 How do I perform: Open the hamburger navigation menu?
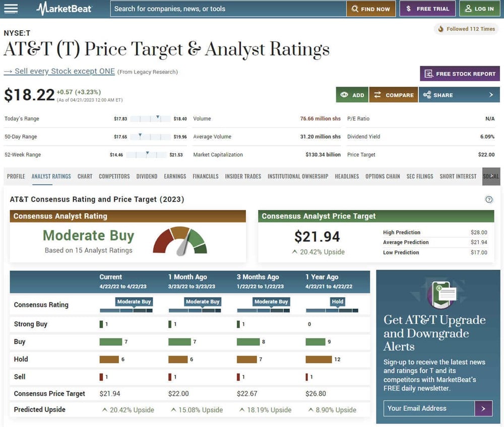click(x=12, y=8)
